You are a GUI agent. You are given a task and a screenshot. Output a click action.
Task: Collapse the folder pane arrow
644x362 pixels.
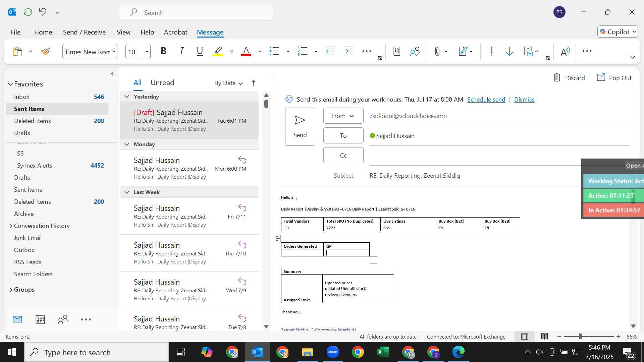(x=112, y=73)
